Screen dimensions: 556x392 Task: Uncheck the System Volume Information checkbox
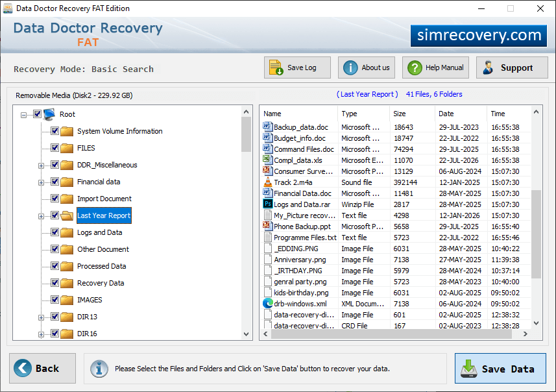(54, 131)
